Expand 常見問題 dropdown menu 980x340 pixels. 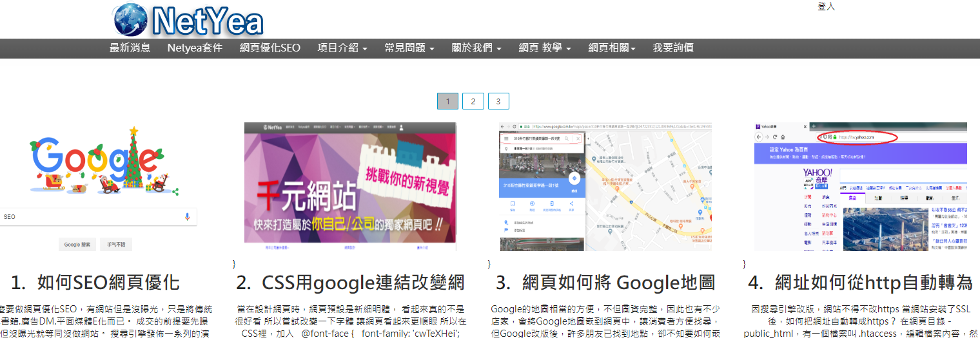point(409,48)
